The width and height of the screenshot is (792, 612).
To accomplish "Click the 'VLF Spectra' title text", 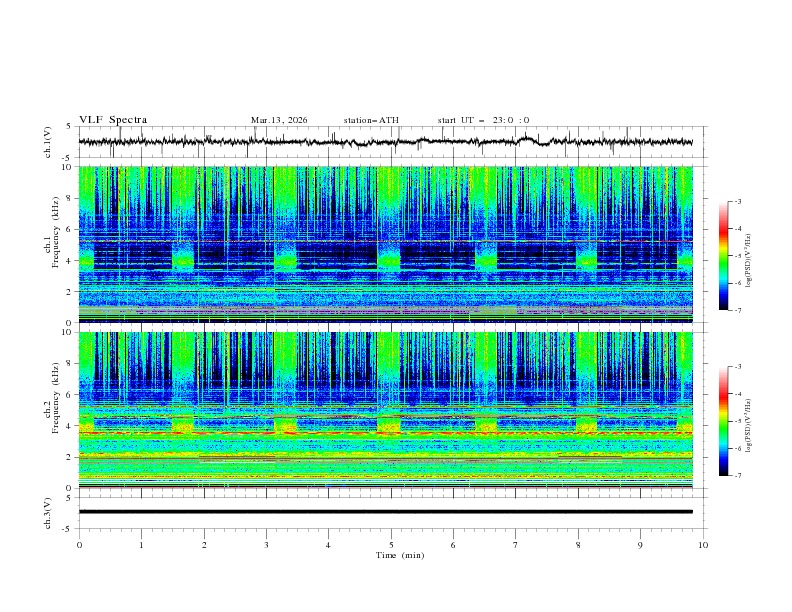I will [113, 120].
